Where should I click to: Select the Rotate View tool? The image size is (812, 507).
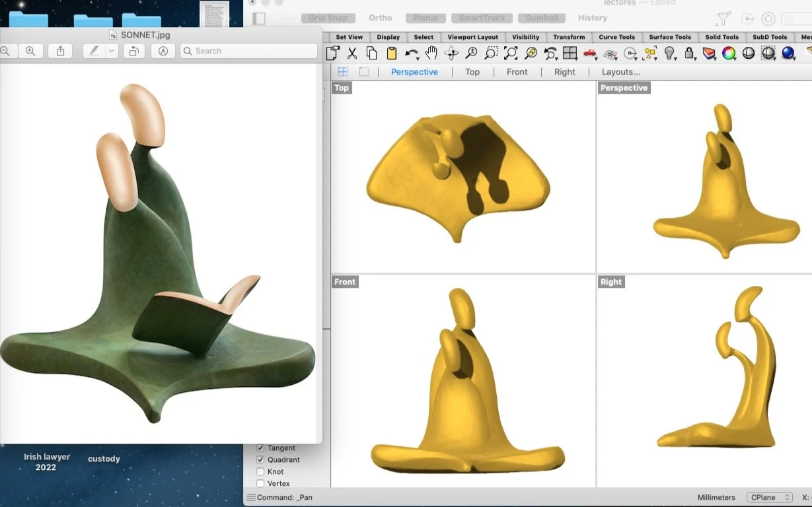pos(451,53)
